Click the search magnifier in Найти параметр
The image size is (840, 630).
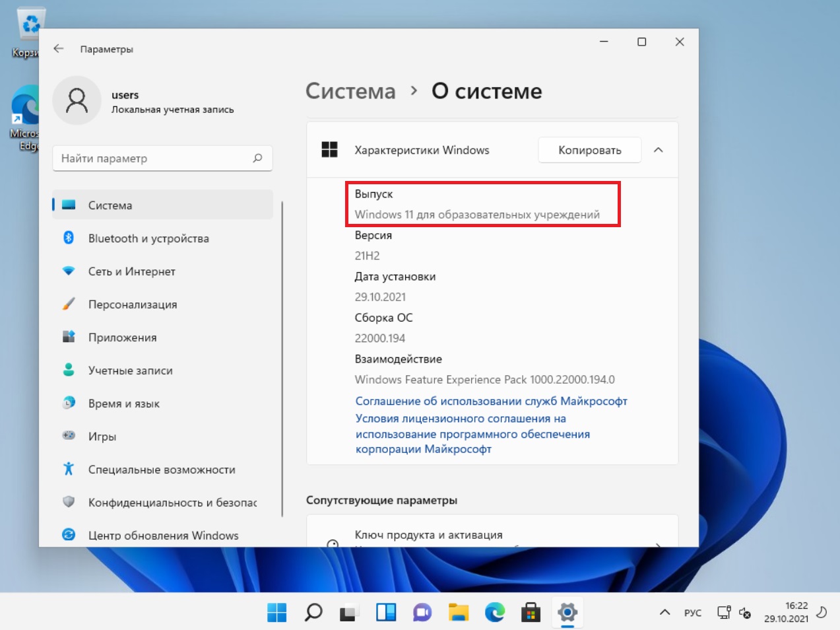(258, 158)
